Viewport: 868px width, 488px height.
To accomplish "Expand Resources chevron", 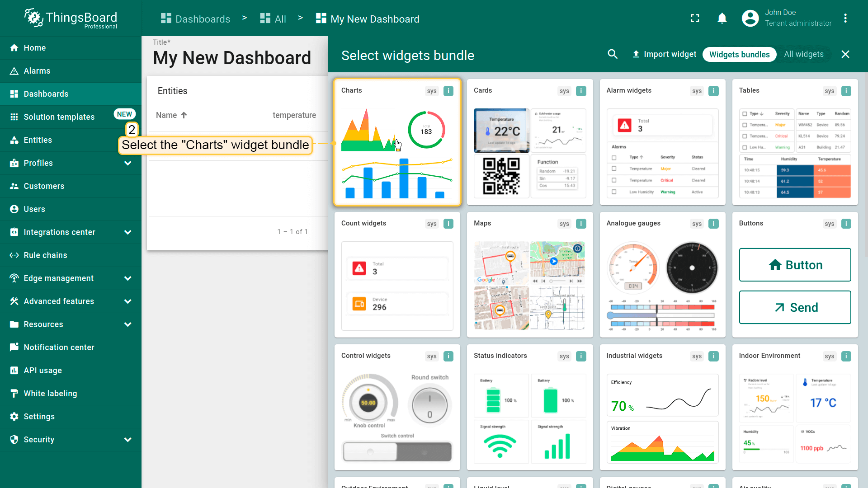I will point(128,324).
